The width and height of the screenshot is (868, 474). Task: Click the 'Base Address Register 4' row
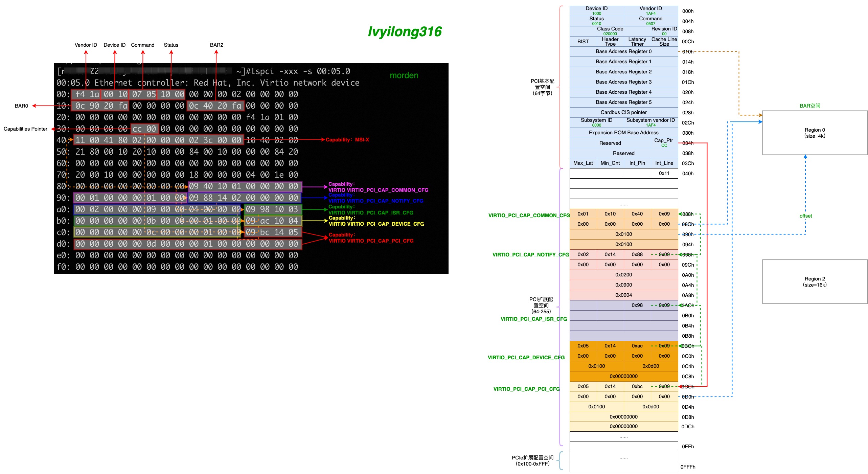click(623, 92)
